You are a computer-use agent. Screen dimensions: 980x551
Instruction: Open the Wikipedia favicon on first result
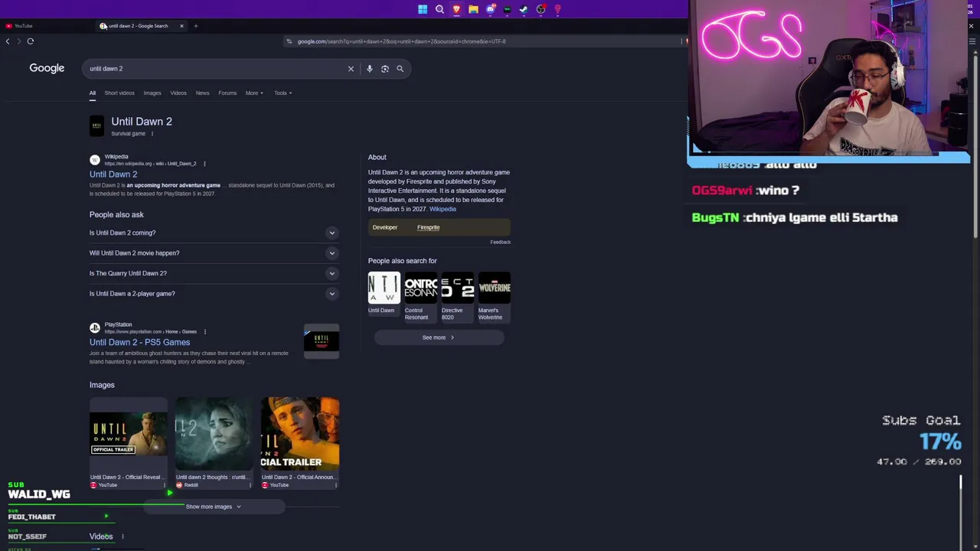[x=95, y=160]
